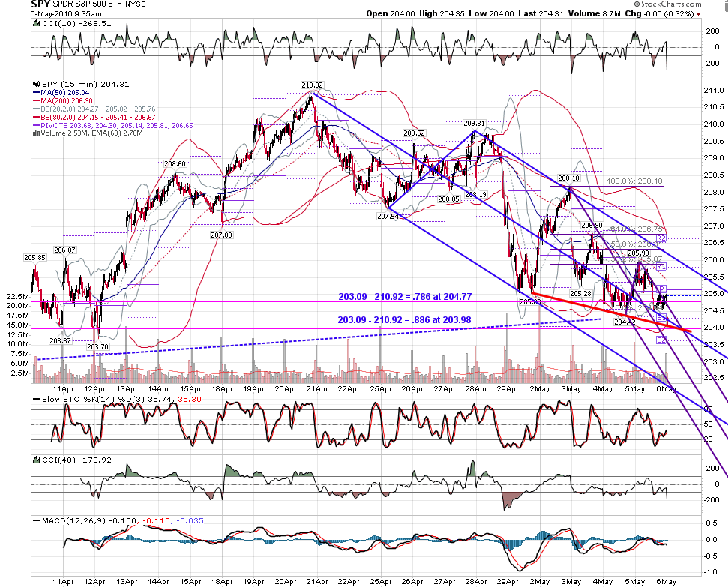Select the R1 pivot marker

(x=661, y=267)
